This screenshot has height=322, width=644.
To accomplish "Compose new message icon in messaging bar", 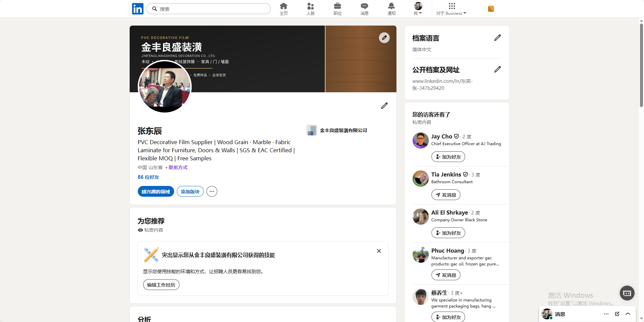I will coord(617,314).
